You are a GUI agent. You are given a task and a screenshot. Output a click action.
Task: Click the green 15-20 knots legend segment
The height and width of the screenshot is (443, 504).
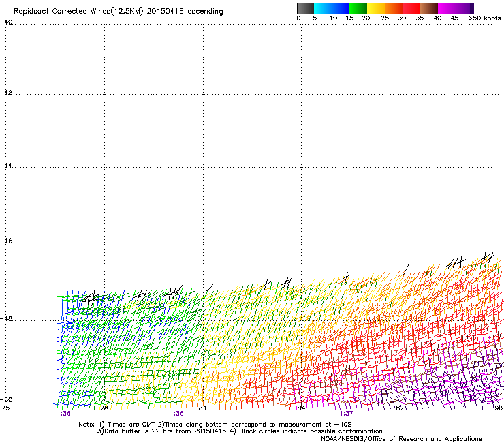(x=358, y=8)
